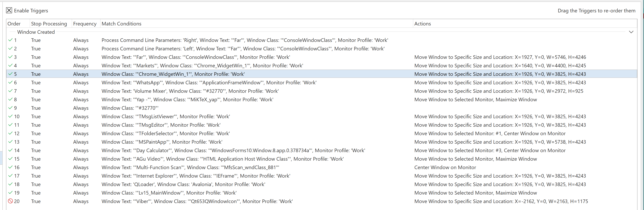Sort by Stop Processing column header

click(x=49, y=24)
